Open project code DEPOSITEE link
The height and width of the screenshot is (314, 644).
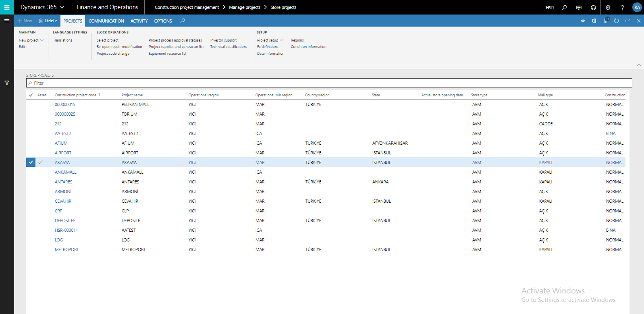tap(65, 220)
